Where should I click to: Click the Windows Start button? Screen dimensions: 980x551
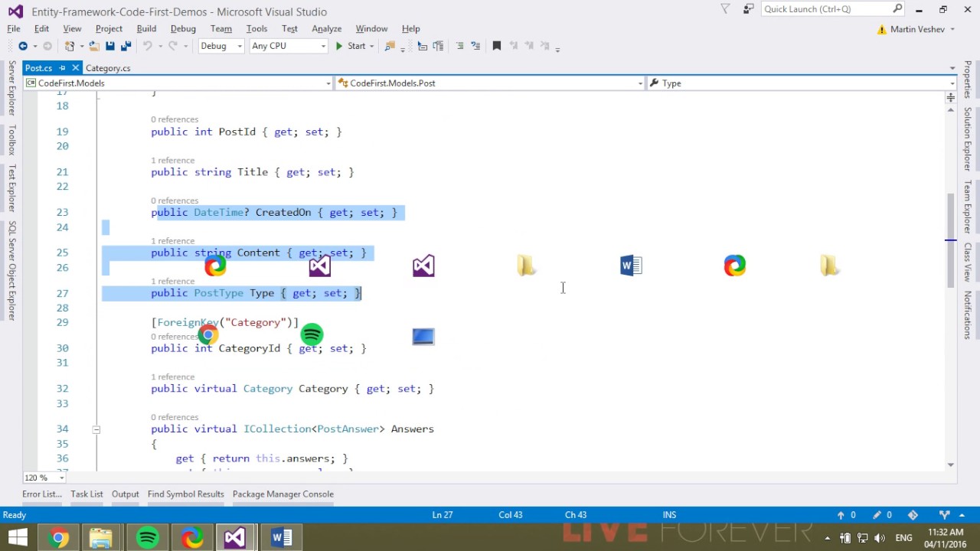coord(18,538)
